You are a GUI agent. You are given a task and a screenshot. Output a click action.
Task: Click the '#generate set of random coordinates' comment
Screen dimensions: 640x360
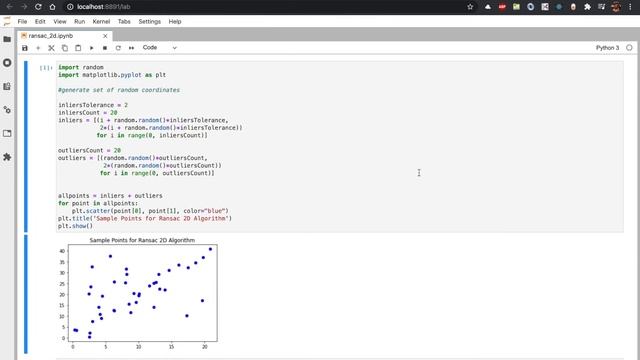(x=119, y=90)
